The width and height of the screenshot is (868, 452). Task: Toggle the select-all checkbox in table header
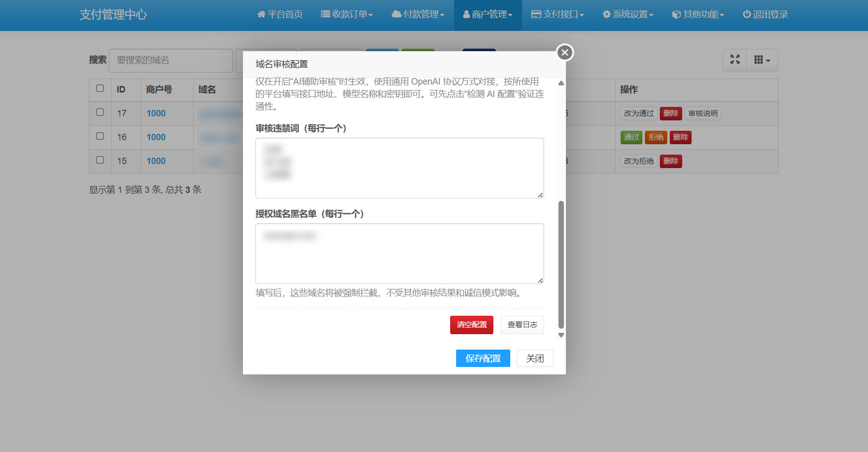point(100,89)
